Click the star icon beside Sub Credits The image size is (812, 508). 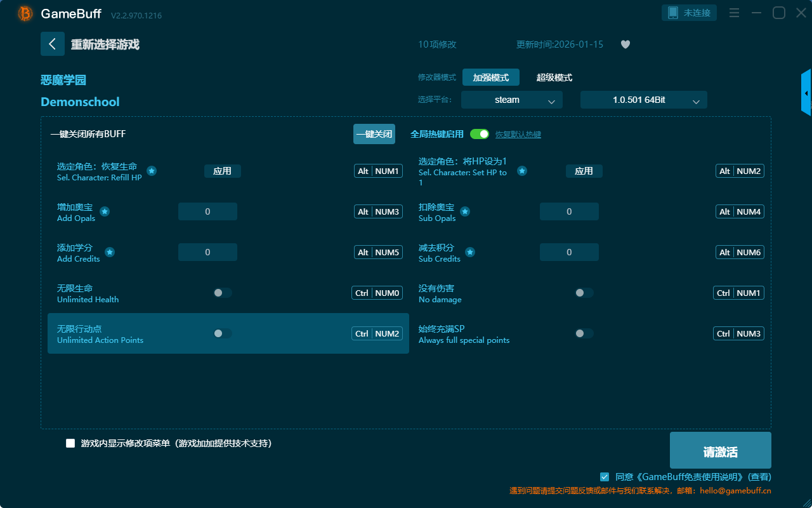[x=470, y=252]
